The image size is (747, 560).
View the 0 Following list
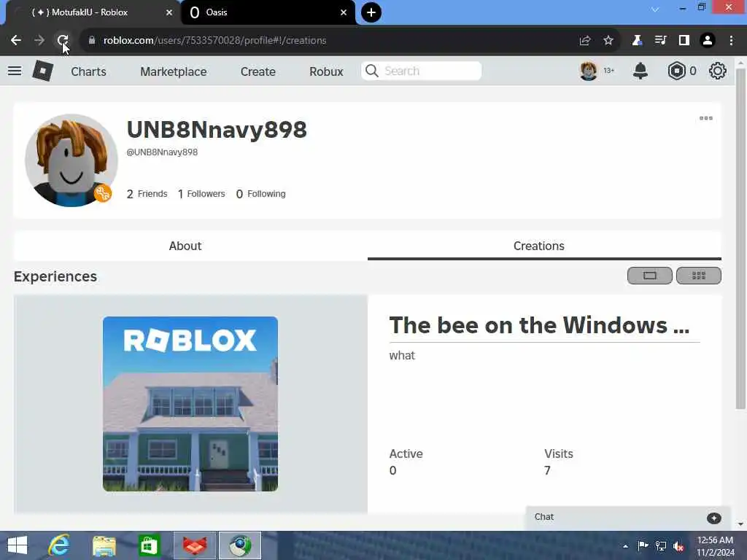pyautogui.click(x=260, y=194)
